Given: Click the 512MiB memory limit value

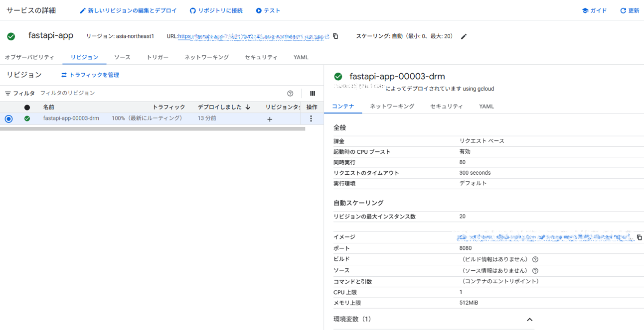Looking at the screenshot, I should (469, 303).
